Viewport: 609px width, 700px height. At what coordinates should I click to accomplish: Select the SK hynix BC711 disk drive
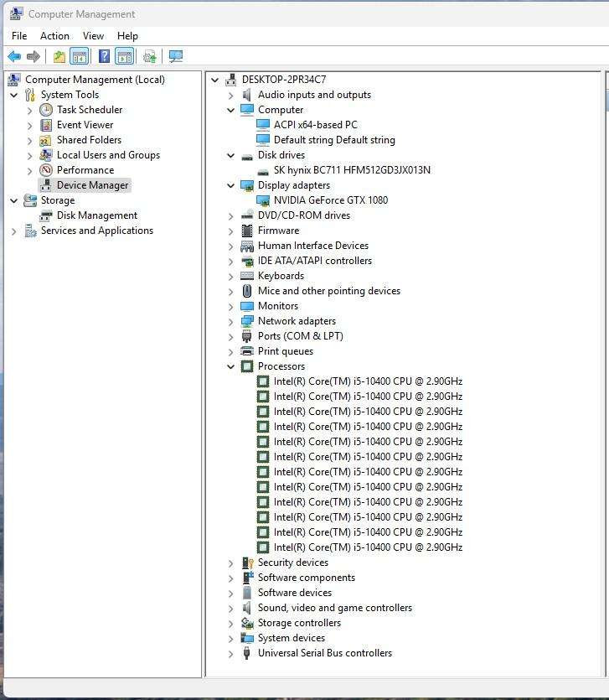(351, 170)
